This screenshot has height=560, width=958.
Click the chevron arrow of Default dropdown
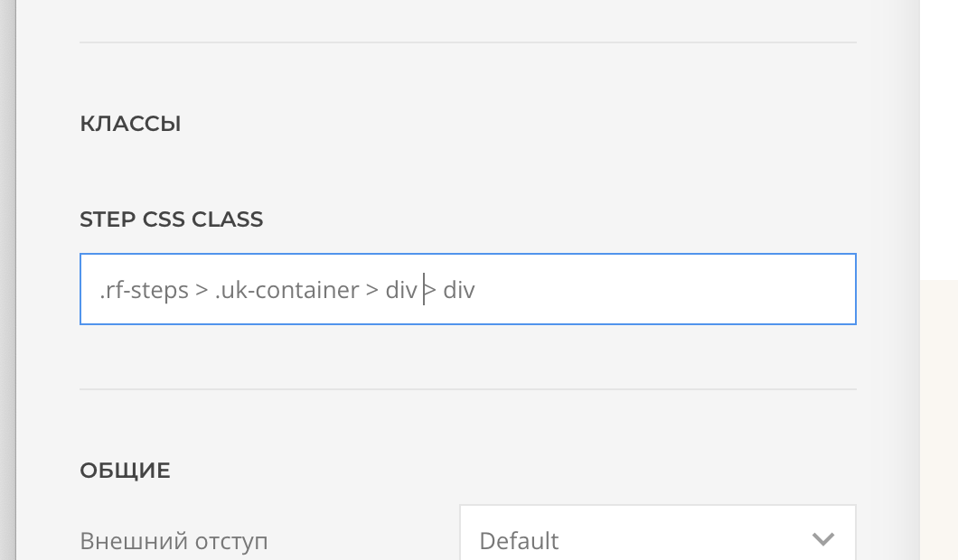[822, 539]
